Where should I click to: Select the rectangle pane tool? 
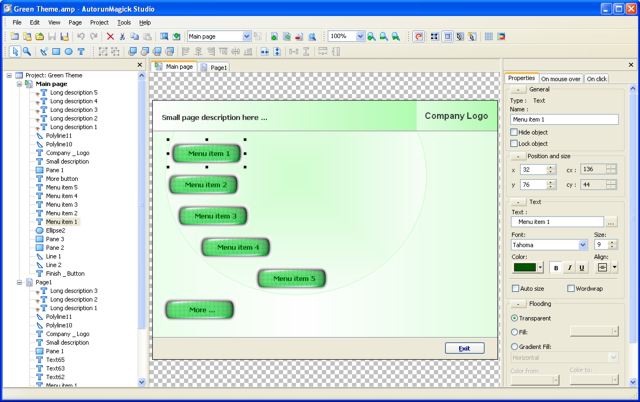pyautogui.click(x=56, y=51)
